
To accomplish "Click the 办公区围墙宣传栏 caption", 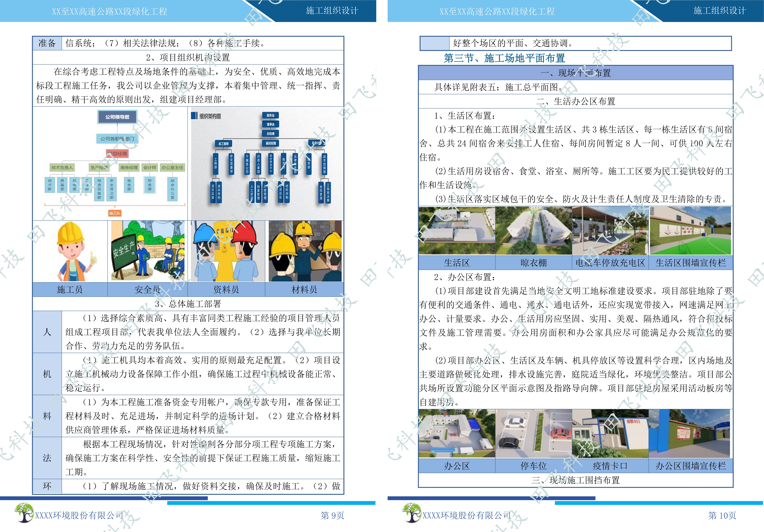I will [691, 466].
